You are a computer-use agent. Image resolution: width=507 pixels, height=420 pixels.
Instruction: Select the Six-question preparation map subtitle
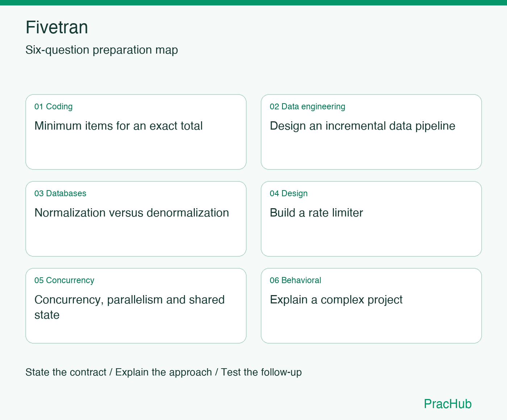click(102, 50)
